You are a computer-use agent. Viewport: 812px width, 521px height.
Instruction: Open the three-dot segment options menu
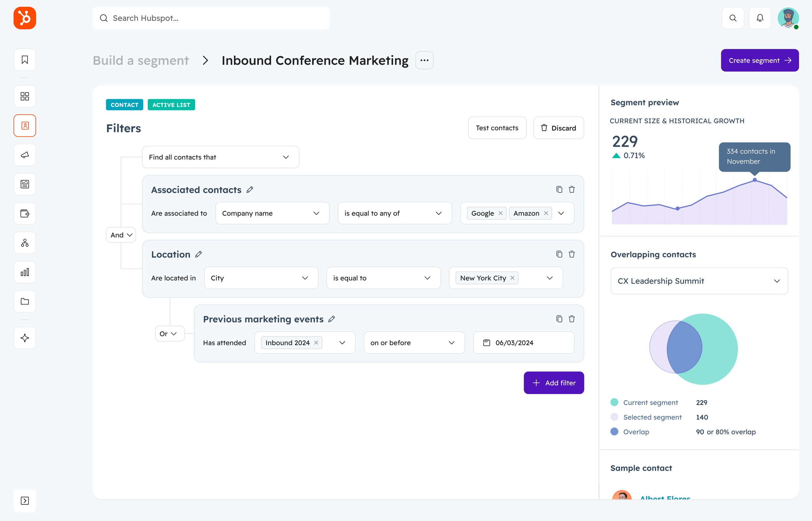coord(424,60)
